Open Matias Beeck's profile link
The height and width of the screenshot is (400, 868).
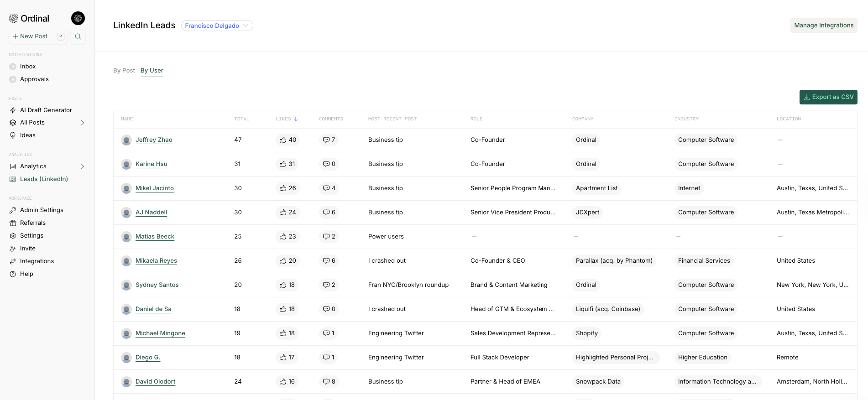(x=155, y=237)
